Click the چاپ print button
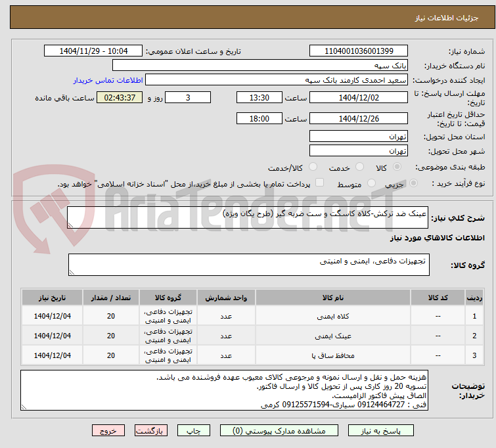This screenshot has width=496, height=448. coord(194,431)
